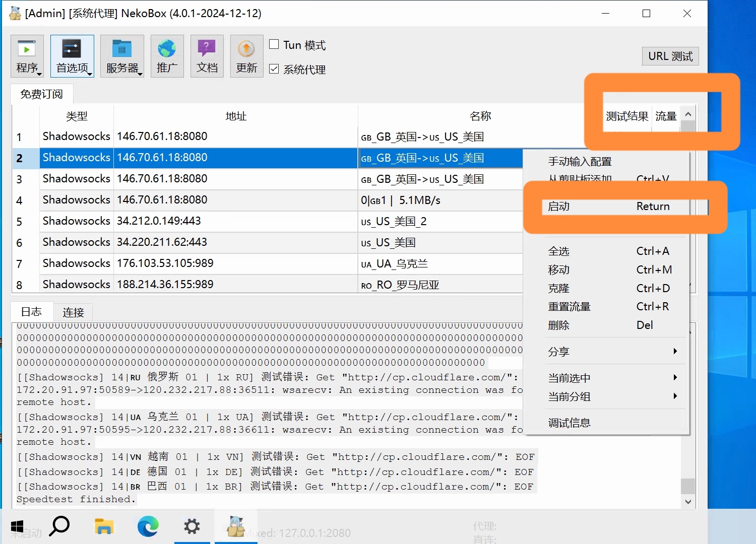756x544 pixels.
Task: Click row number 6 header
Action: (20, 243)
